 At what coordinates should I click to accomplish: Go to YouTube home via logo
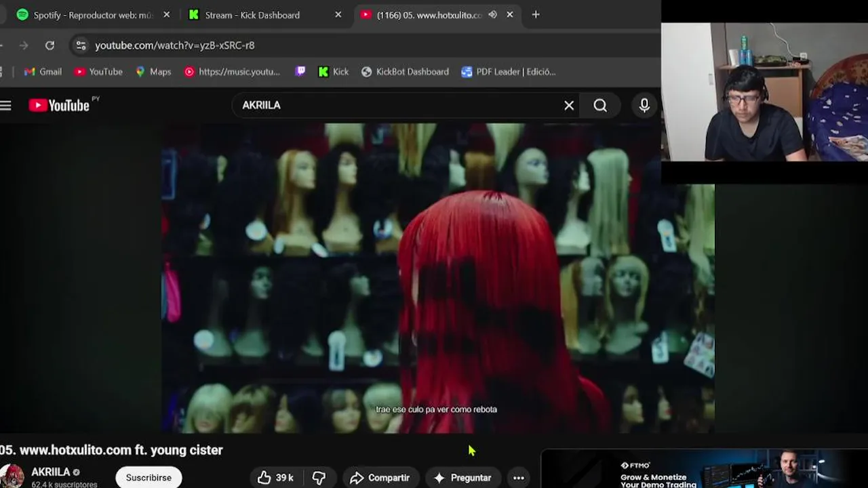point(59,105)
